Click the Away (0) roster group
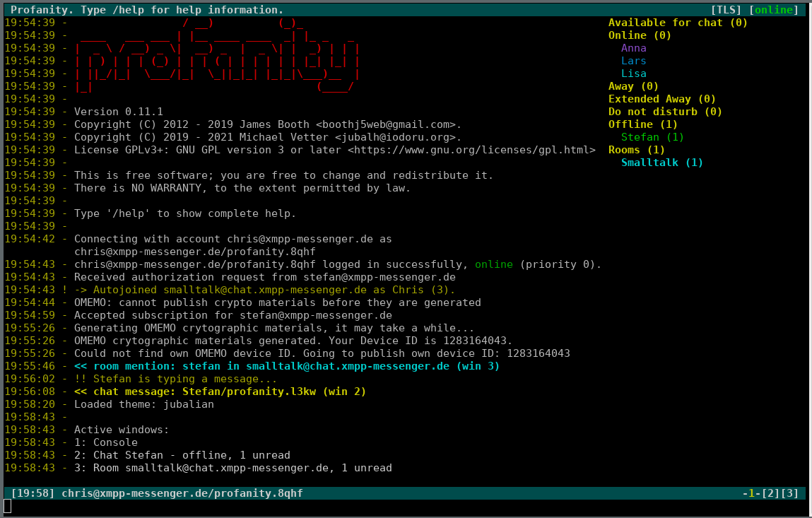Viewport: 812px width, 518px height. click(633, 86)
